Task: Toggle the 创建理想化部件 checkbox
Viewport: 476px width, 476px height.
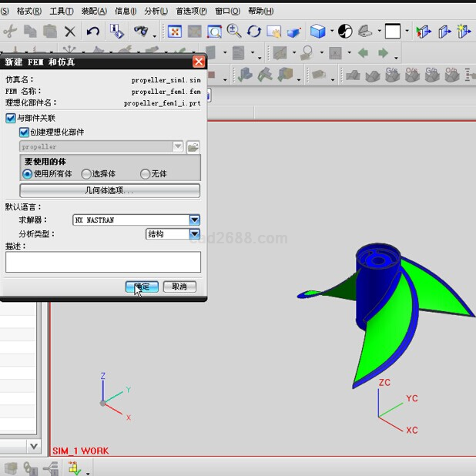Action: (24, 132)
